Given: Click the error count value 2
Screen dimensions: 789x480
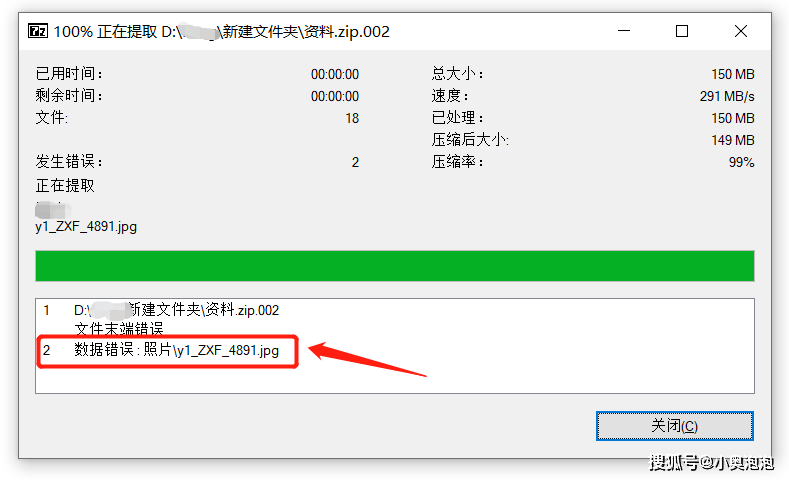Looking at the screenshot, I should (355, 162).
